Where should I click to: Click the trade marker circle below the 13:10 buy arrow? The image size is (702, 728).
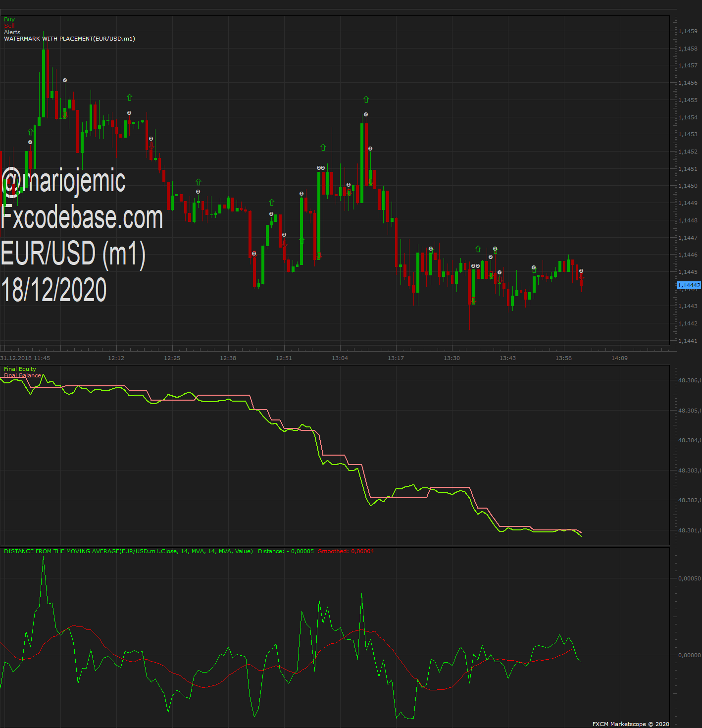click(365, 114)
